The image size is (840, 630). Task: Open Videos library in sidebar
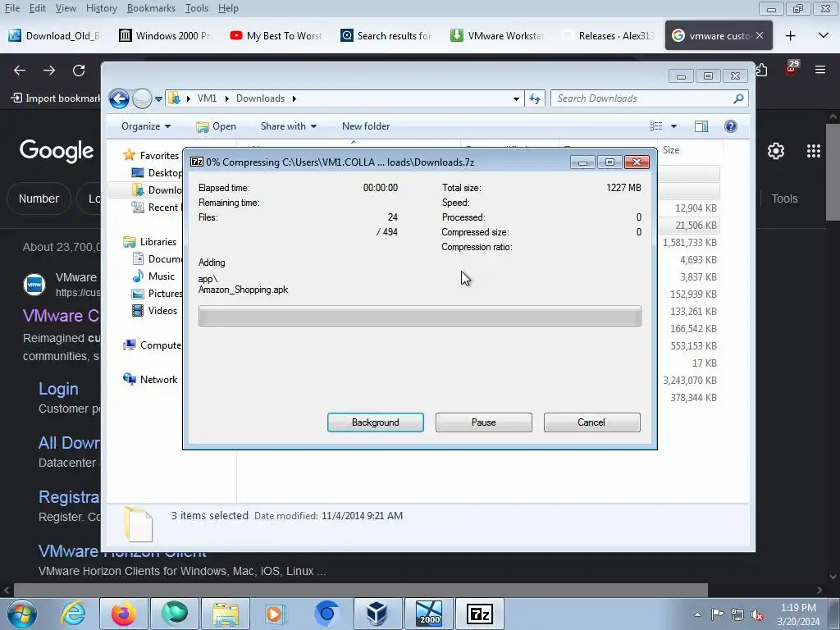point(162,311)
